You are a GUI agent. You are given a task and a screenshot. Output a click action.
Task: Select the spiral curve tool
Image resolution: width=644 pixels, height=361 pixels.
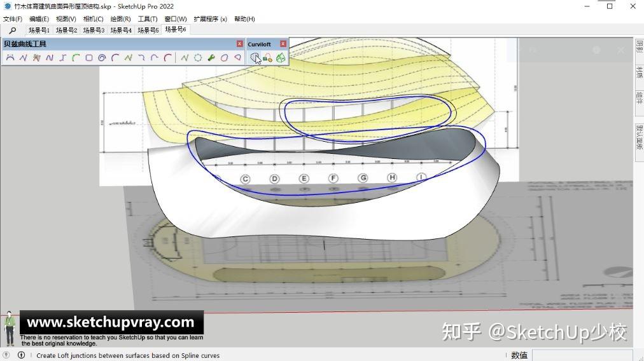click(102, 58)
